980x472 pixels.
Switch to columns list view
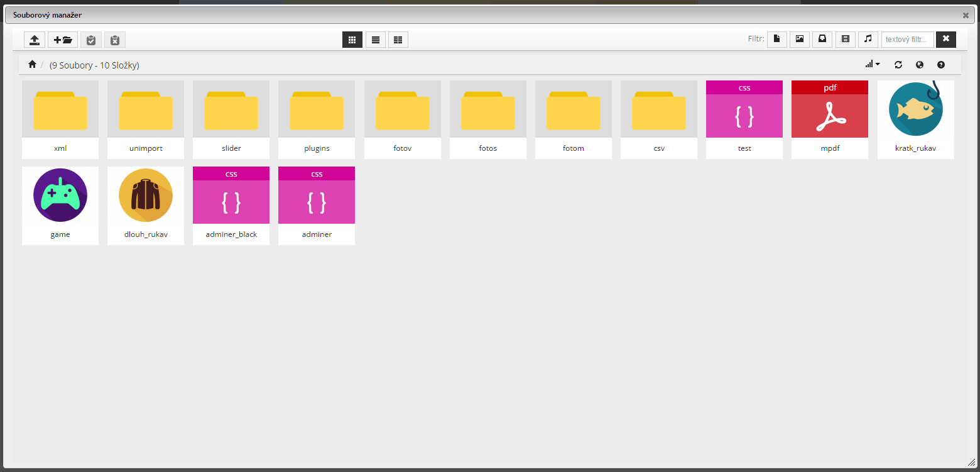tap(398, 40)
